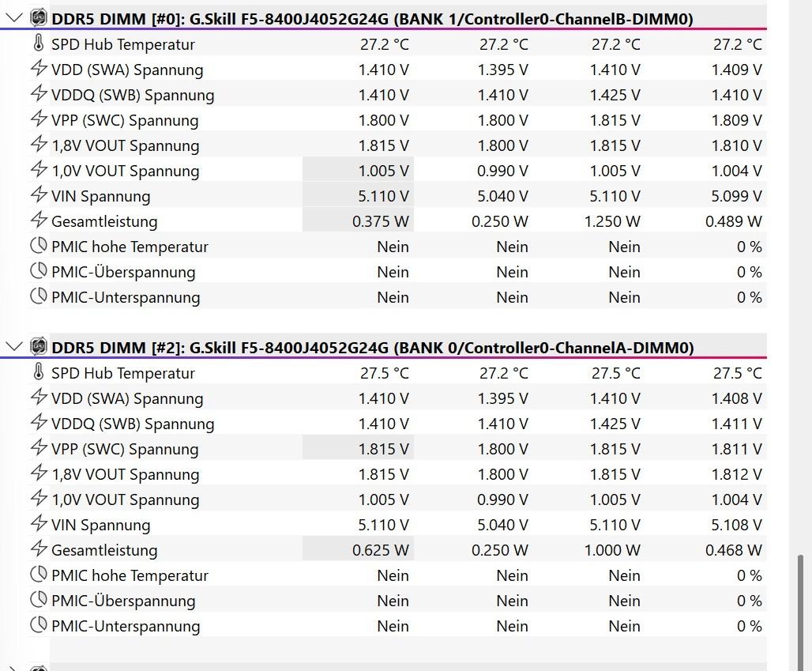This screenshot has height=671, width=812.
Task: Click clock icon beside DIMM [#2] PMIC hohe Temperatur
Action: coord(39,575)
